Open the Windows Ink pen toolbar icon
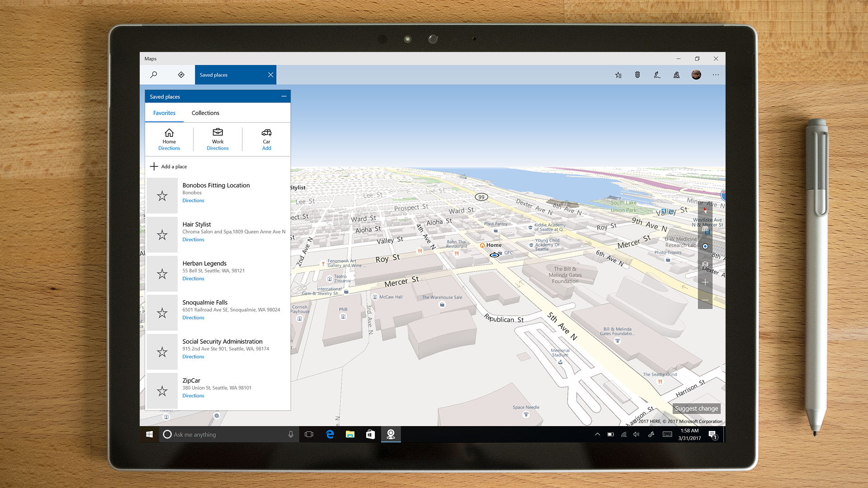The image size is (868, 488). (657, 75)
